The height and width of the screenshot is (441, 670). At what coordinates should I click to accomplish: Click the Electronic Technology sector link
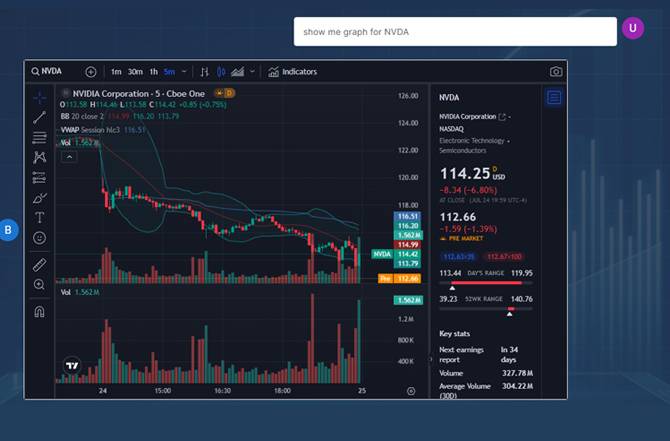[x=472, y=141]
